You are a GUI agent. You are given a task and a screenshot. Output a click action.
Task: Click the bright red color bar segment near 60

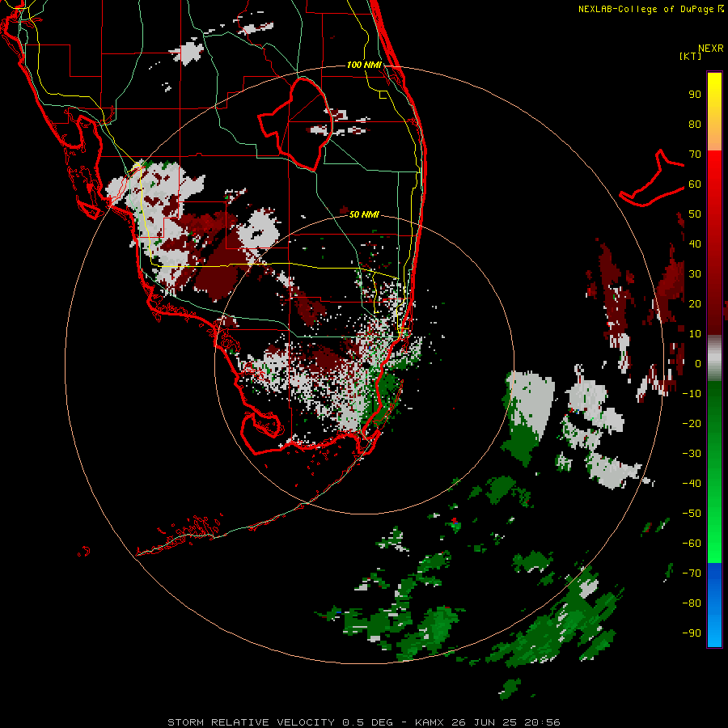714,179
